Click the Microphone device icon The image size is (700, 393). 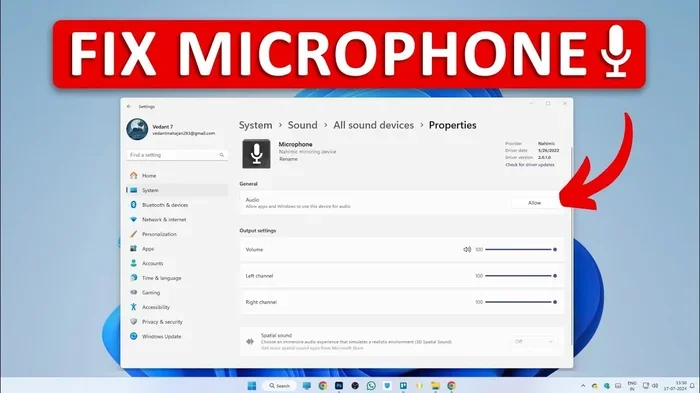click(x=256, y=154)
